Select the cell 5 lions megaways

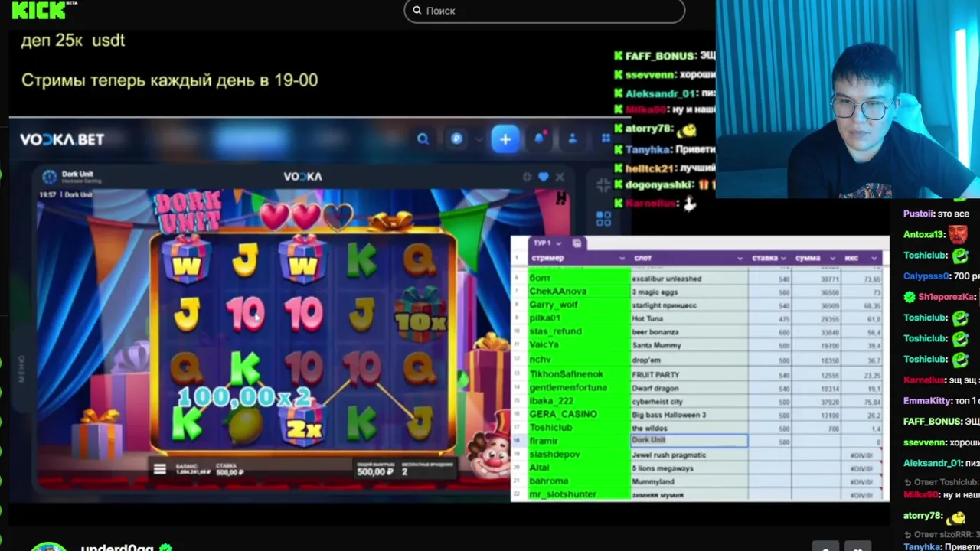click(x=689, y=468)
